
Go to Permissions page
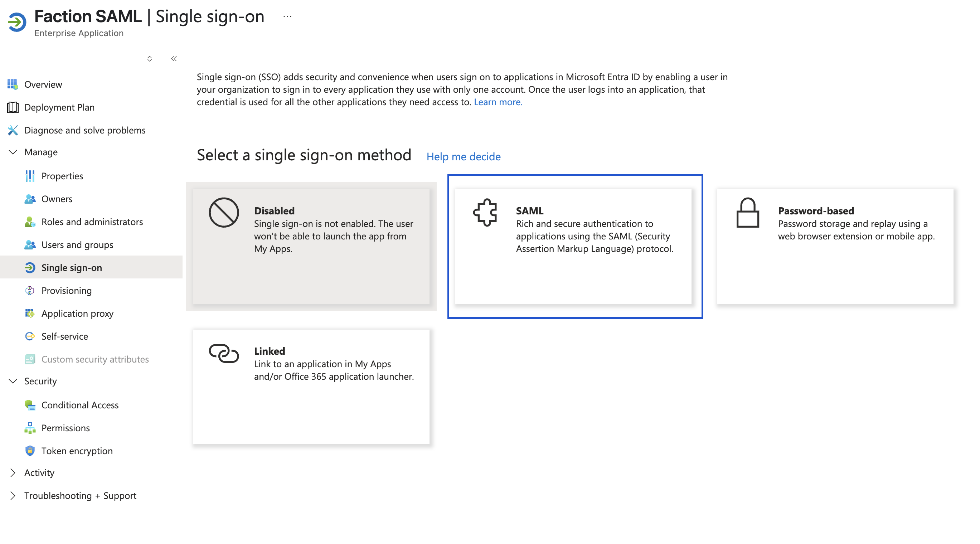coord(66,428)
